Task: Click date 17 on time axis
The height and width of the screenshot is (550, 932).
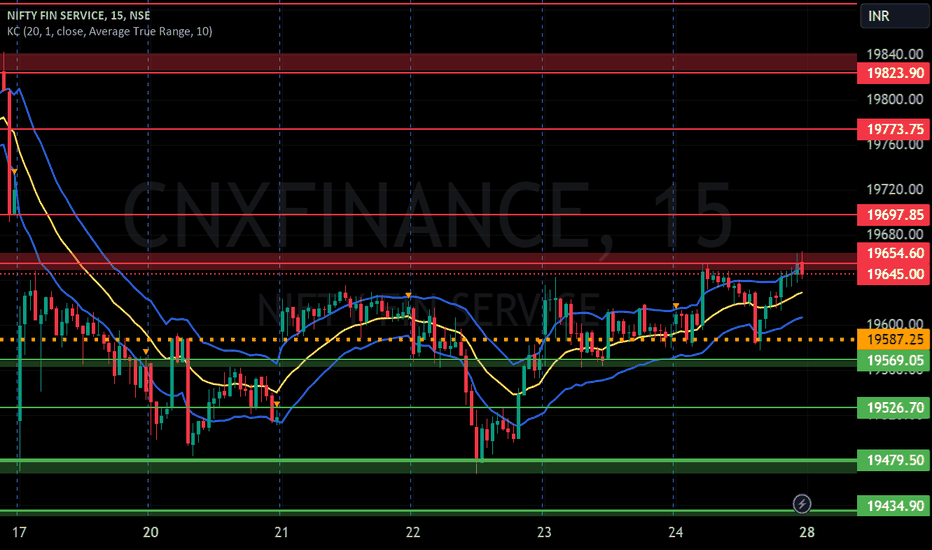Action: pos(19,532)
